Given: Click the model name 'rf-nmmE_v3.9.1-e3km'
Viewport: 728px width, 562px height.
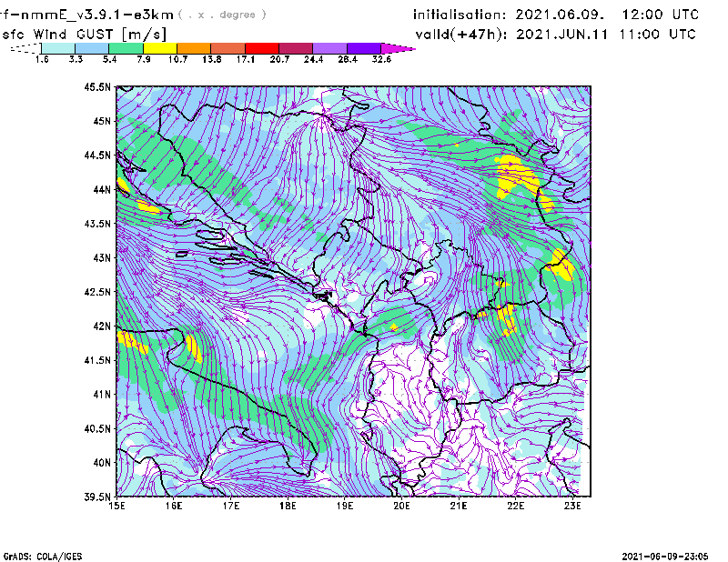Looking at the screenshot, I should click(x=86, y=15).
